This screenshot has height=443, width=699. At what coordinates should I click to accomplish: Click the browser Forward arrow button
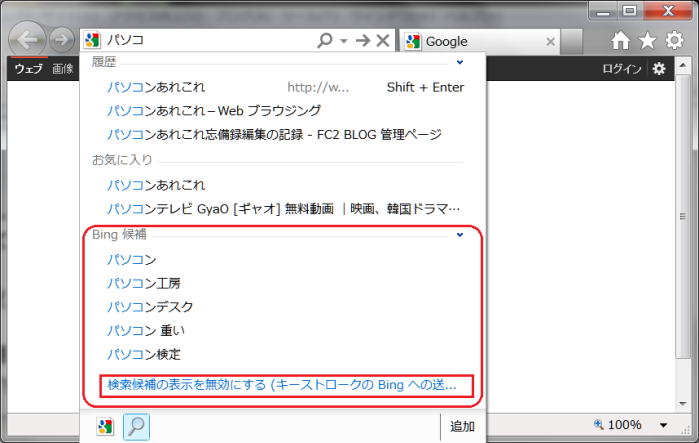pyautogui.click(x=62, y=40)
